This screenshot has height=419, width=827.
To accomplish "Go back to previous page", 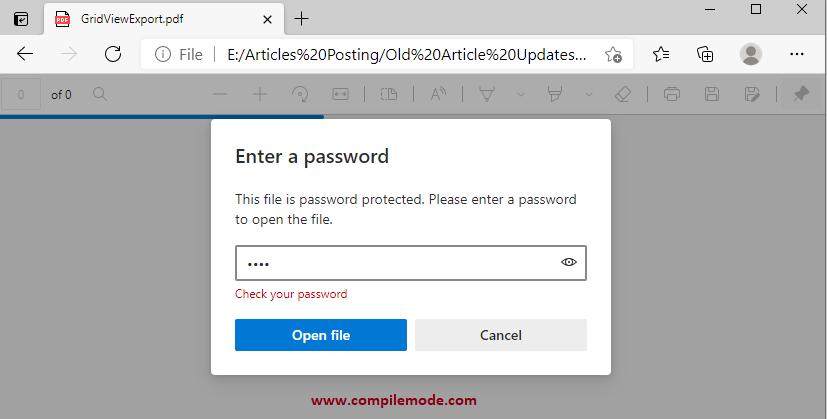I will point(26,54).
